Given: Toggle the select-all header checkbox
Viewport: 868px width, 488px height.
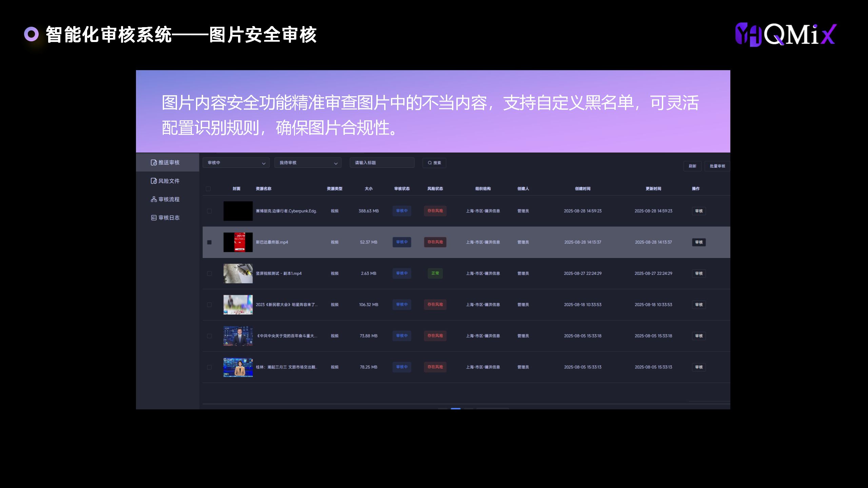Looking at the screenshot, I should (x=208, y=189).
